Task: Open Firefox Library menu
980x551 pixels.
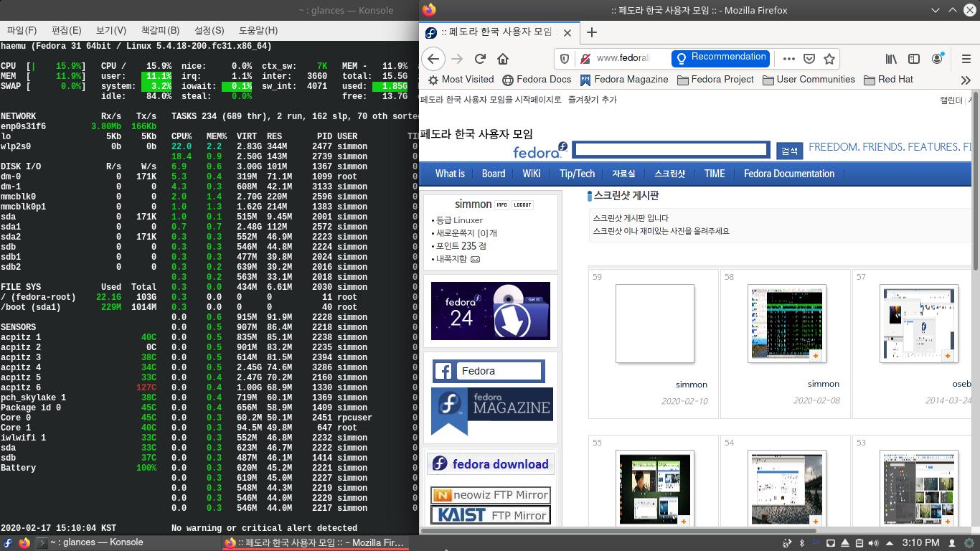Action: tap(891, 59)
